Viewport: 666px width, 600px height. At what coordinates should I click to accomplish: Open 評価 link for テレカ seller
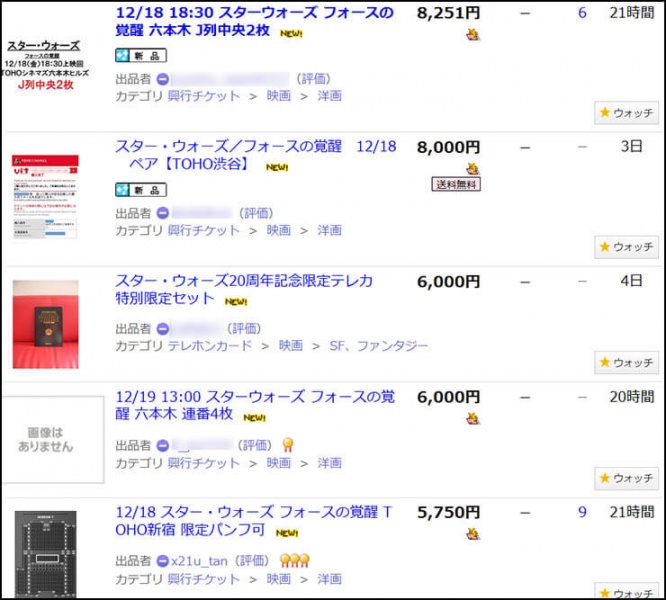244,329
